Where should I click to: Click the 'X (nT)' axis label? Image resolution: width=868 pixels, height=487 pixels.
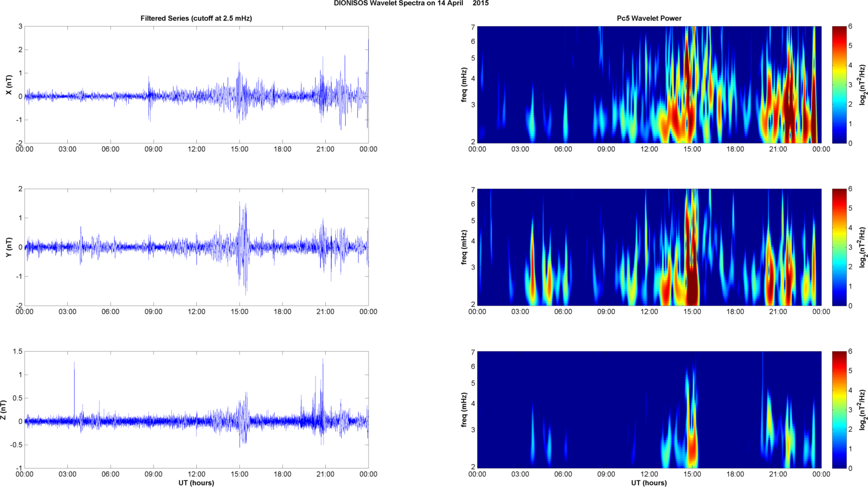tap(9, 85)
